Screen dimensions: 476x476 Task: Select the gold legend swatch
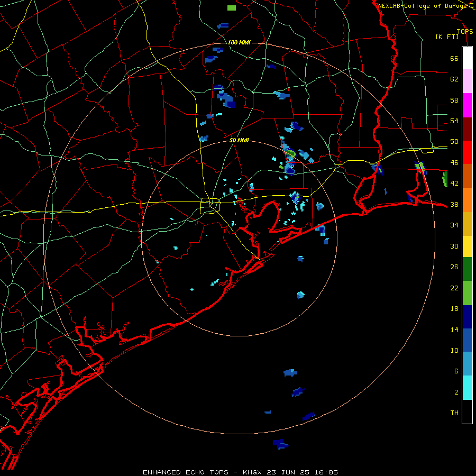coord(467,223)
